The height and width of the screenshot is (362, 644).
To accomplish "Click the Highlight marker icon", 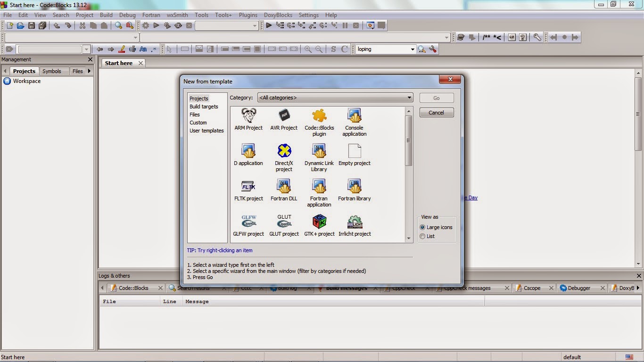I will click(122, 49).
